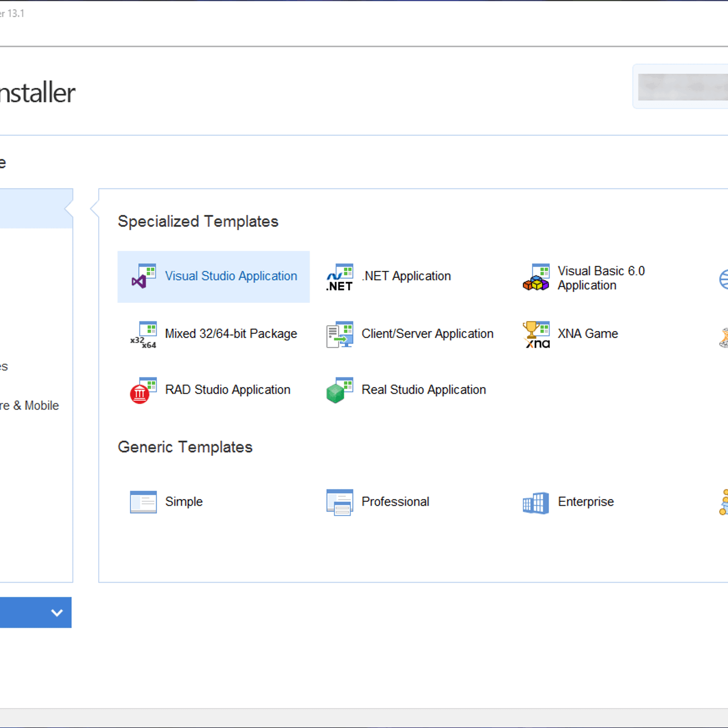728x728 pixels.
Task: Choose the Enterprise building icon
Action: click(536, 503)
